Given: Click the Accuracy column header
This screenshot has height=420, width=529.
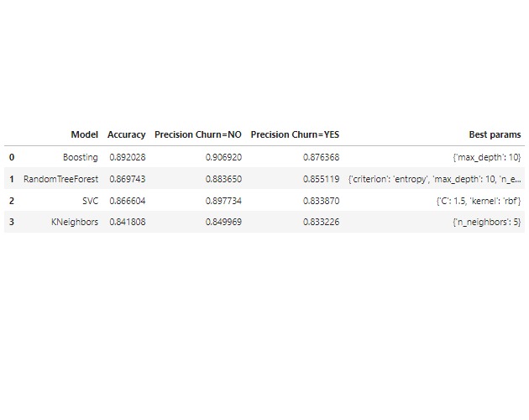Looking at the screenshot, I should pos(126,134).
